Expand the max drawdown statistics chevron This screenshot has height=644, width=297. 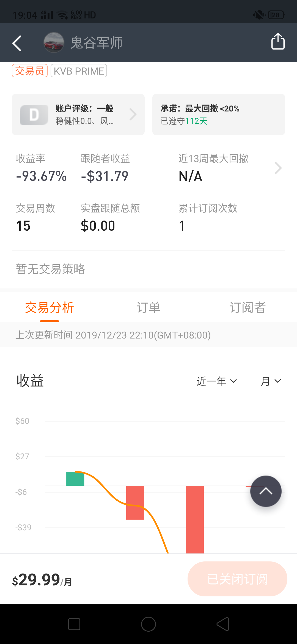click(278, 168)
